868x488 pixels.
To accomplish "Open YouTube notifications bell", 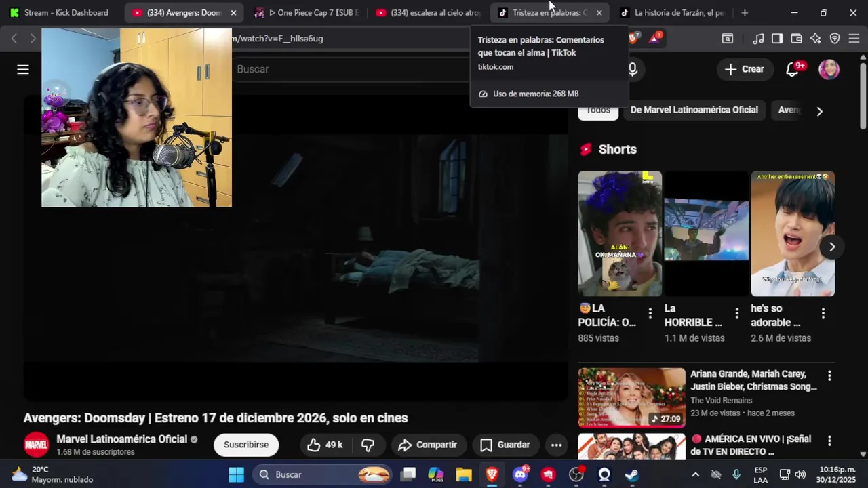I will coord(792,69).
